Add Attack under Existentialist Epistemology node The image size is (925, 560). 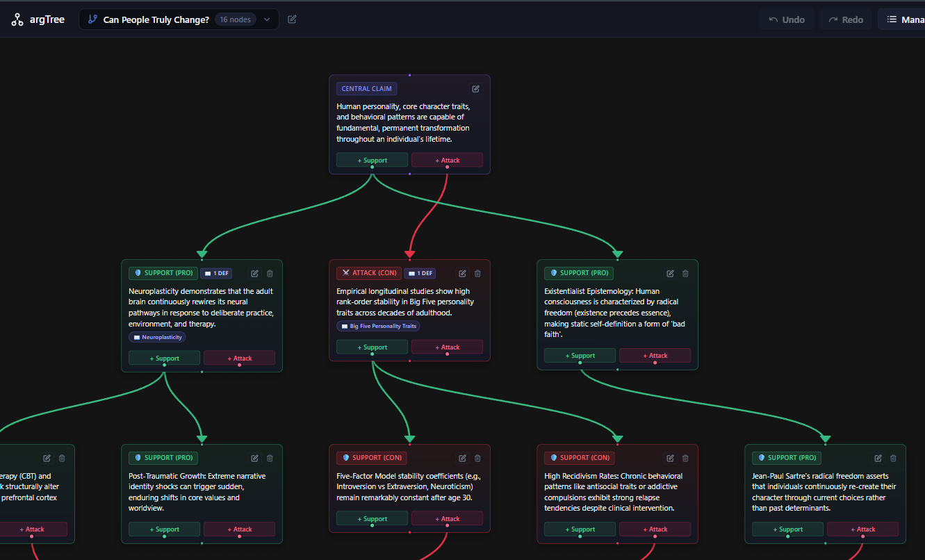point(655,355)
